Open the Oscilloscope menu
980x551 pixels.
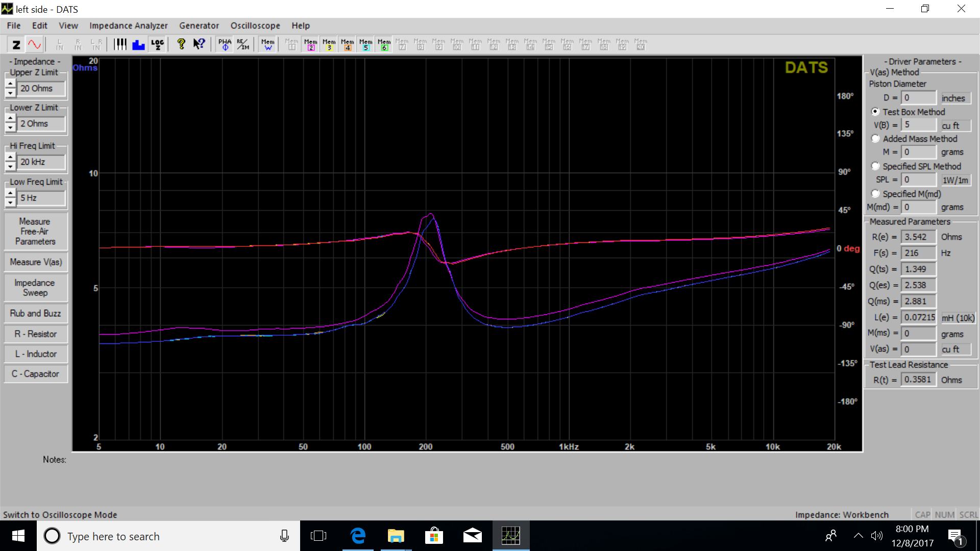click(255, 26)
